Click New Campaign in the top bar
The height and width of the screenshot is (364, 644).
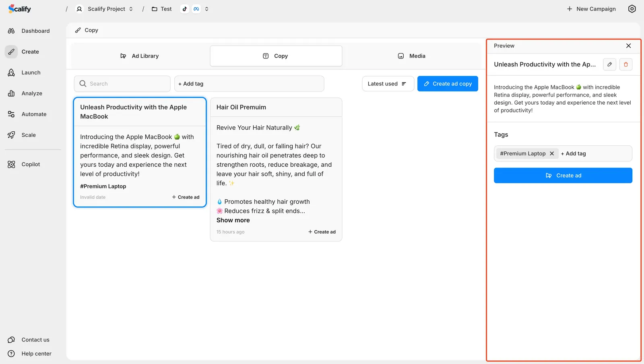point(591,9)
